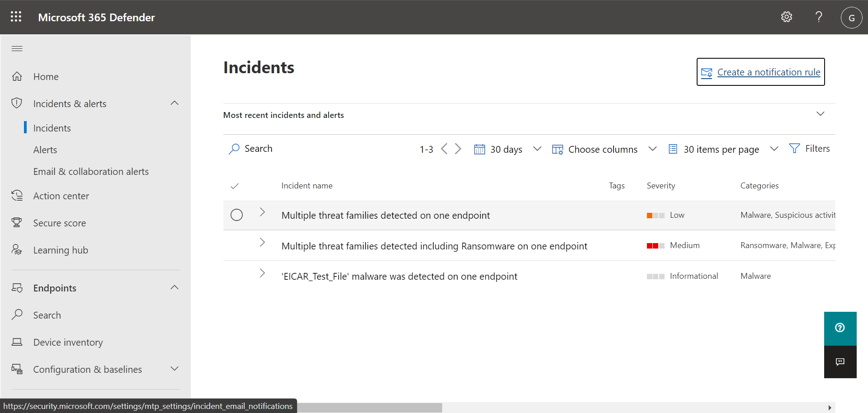Click the Filters funnel icon
The width and height of the screenshot is (868, 413).
coord(794,149)
